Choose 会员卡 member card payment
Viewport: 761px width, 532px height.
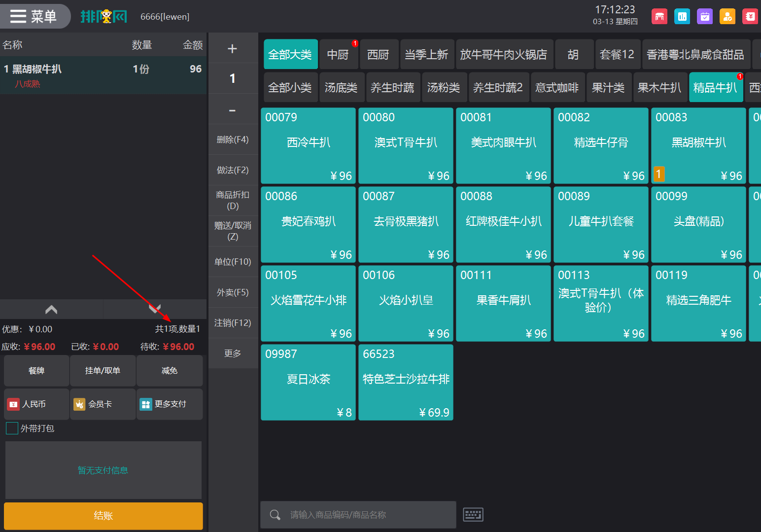[103, 404]
